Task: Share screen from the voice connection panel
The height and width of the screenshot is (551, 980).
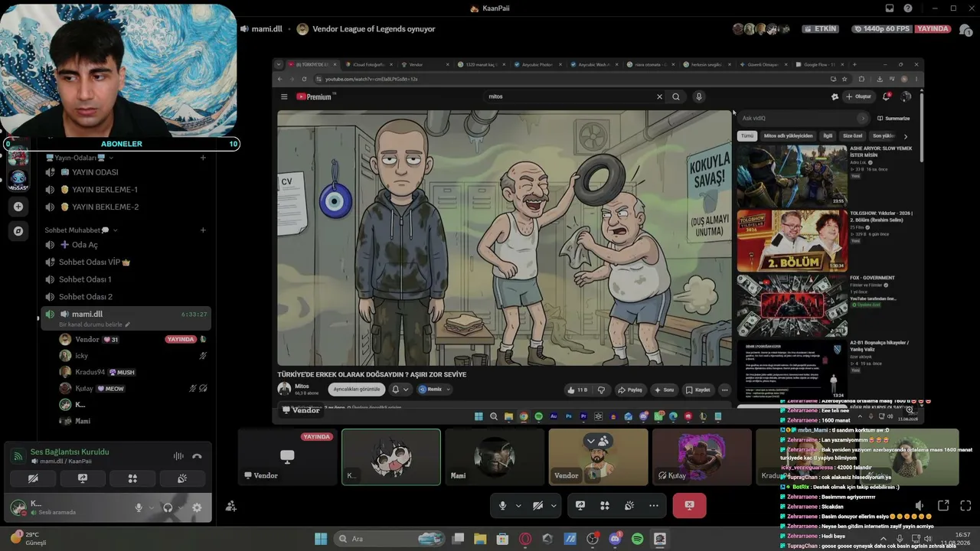Action: (x=83, y=479)
